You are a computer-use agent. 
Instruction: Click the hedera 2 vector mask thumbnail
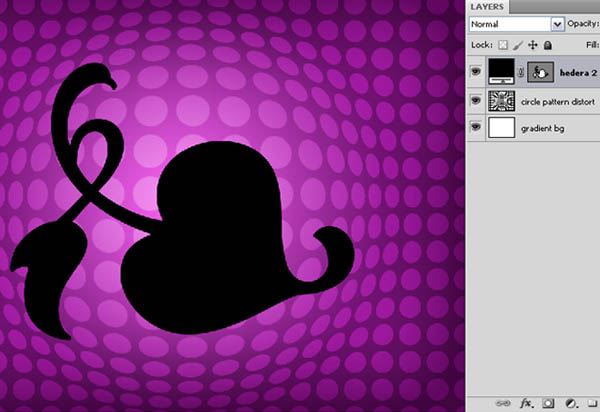540,71
